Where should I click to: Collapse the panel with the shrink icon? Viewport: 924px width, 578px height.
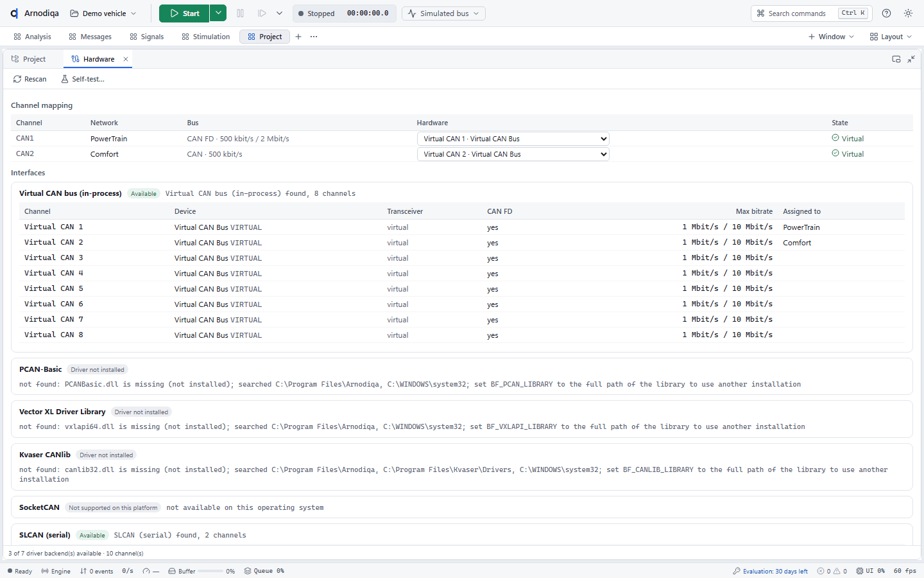click(x=911, y=59)
